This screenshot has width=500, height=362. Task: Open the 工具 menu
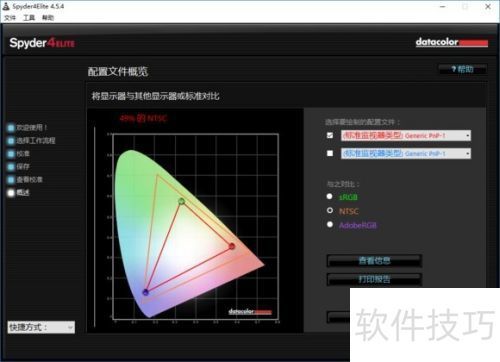click(29, 18)
